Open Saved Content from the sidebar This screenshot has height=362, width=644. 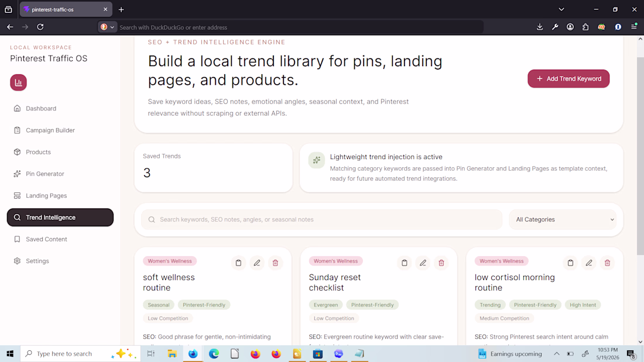coord(60,239)
